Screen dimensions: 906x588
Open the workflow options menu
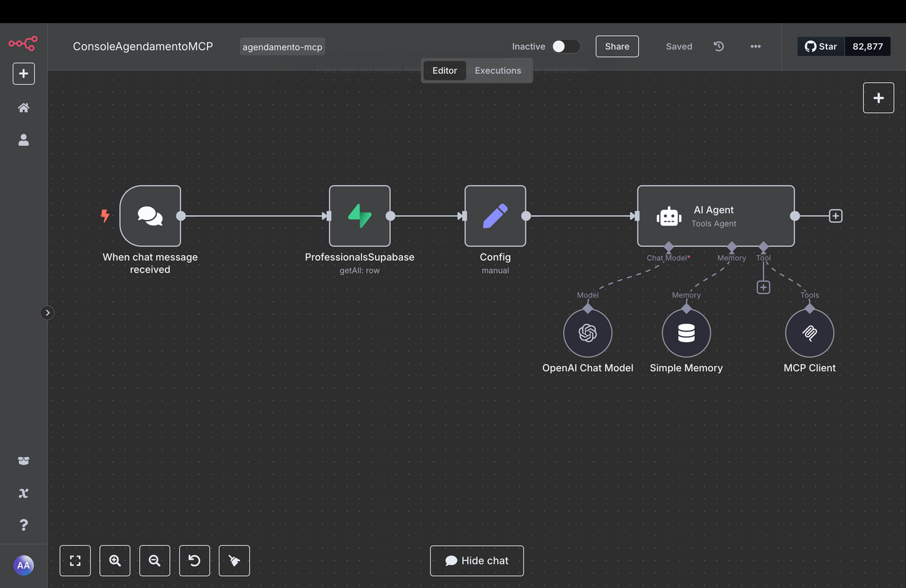755,46
